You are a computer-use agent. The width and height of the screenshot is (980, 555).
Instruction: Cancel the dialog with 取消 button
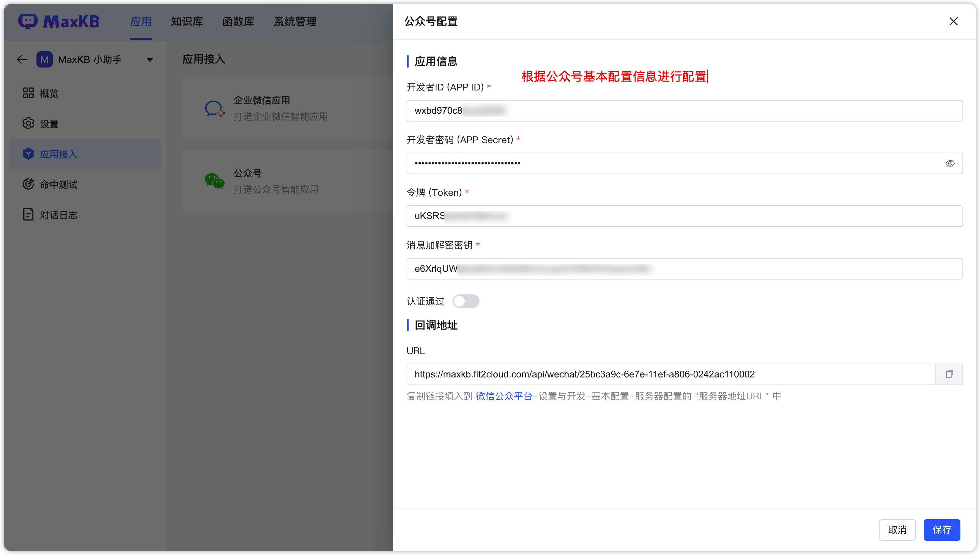897,529
